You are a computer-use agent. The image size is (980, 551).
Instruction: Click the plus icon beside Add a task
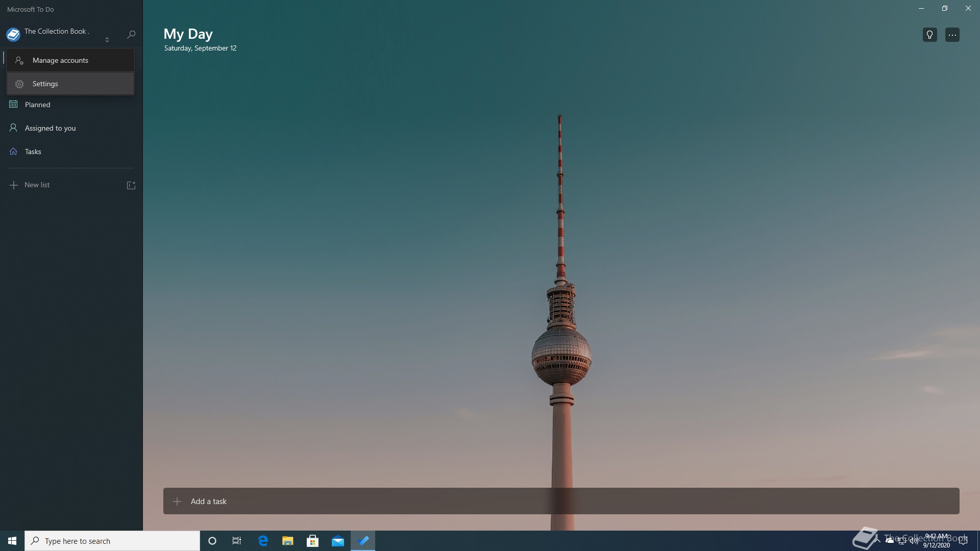tap(177, 502)
